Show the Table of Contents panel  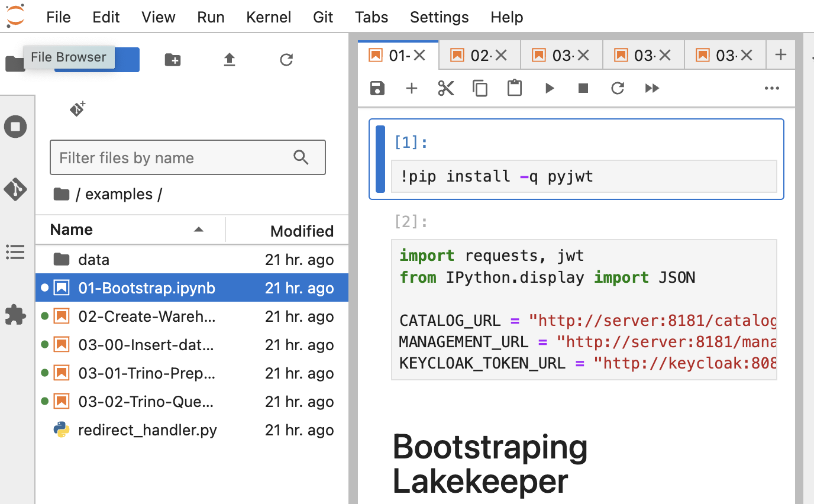[15, 252]
